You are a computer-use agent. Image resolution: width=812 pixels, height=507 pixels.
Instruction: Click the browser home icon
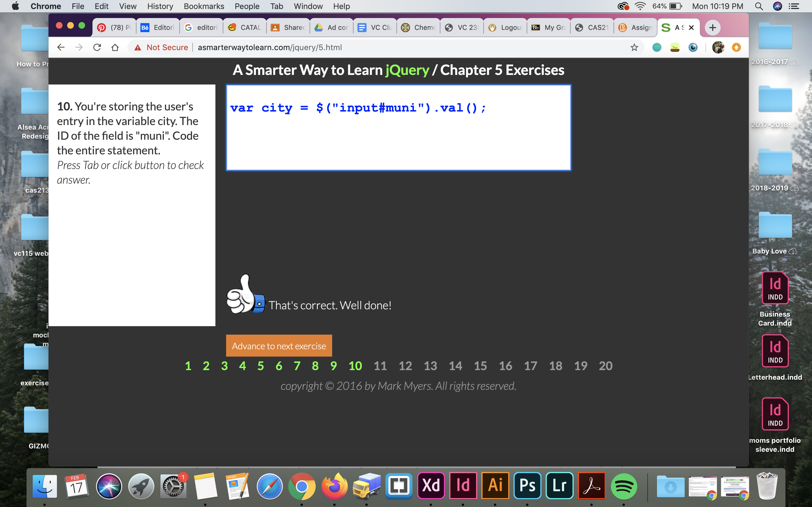[x=115, y=47]
